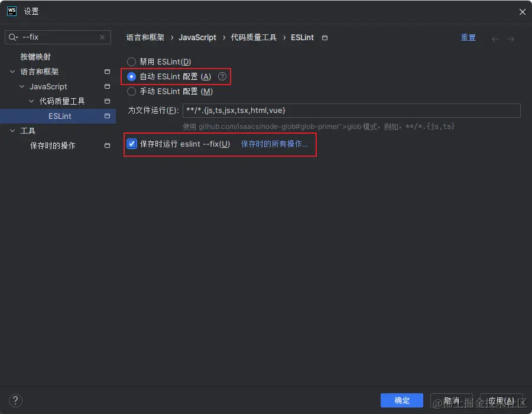Click the 取消 button
The height and width of the screenshot is (414, 532).
coord(451,400)
